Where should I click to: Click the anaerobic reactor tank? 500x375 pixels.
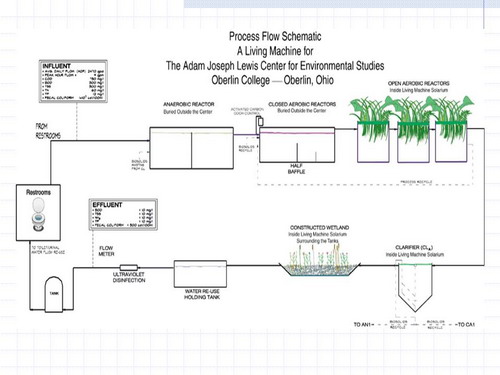192,148
